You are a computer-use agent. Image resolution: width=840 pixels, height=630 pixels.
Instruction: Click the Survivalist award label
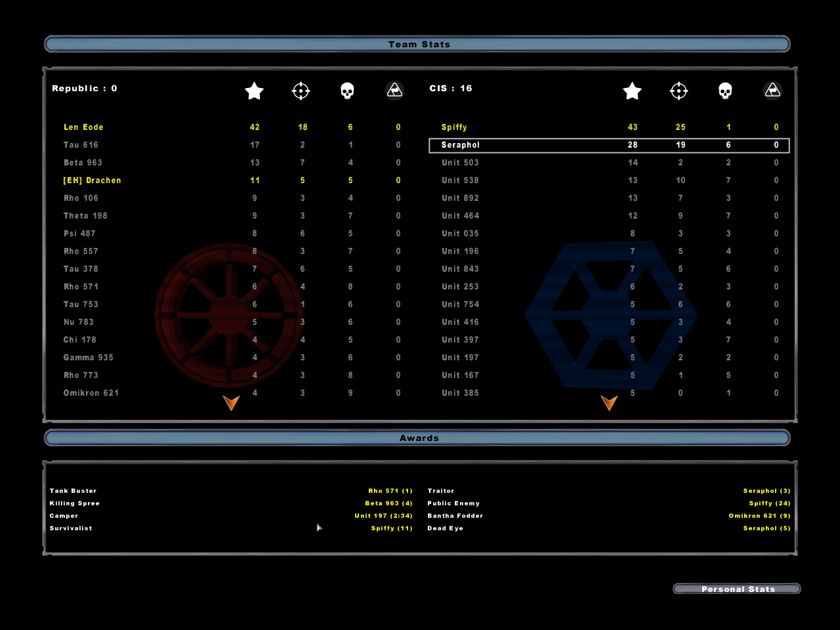[71, 528]
